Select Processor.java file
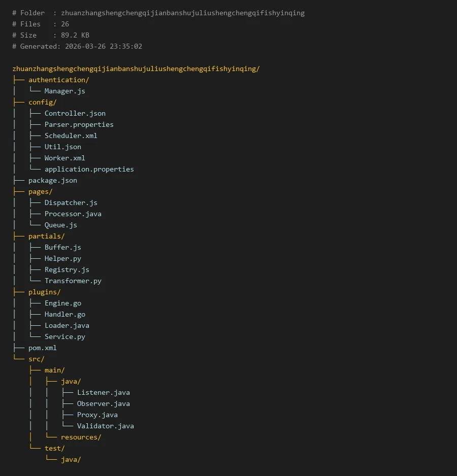Image resolution: width=457 pixels, height=476 pixels. pos(73,214)
